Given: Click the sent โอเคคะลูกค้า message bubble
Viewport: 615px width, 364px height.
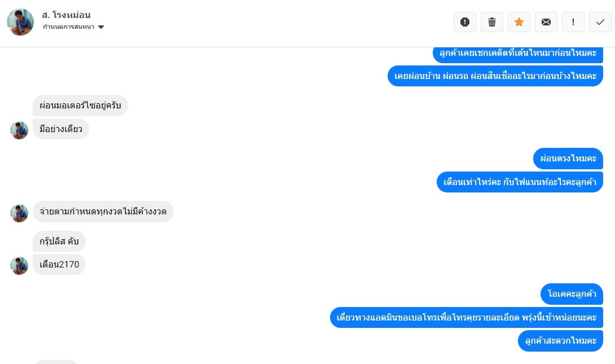Looking at the screenshot, I should [x=572, y=294].
